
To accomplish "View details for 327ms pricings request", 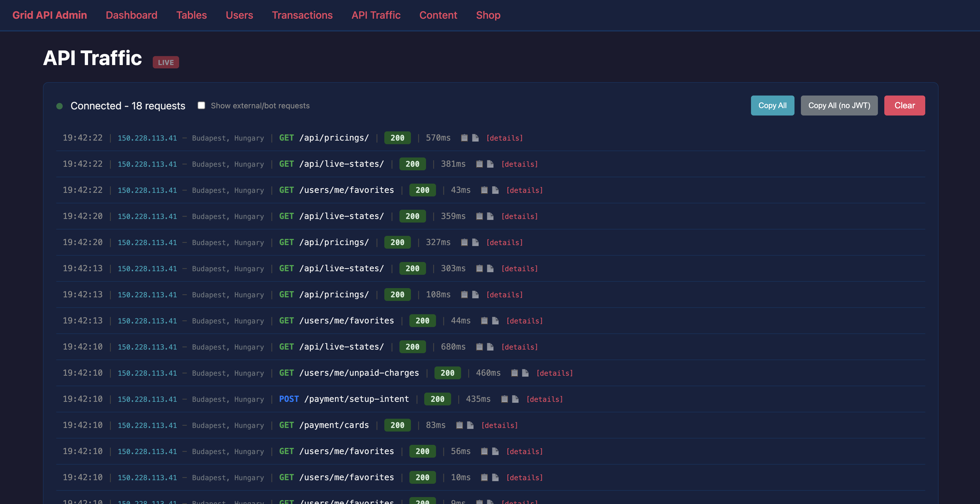I will [504, 243].
